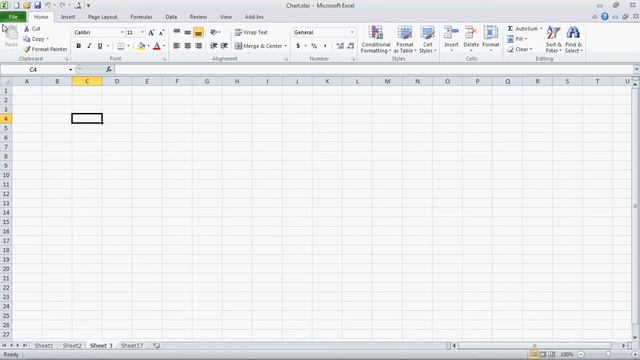The width and height of the screenshot is (640, 360).
Task: Click the Name Box showing C4
Action: pyautogui.click(x=33, y=69)
